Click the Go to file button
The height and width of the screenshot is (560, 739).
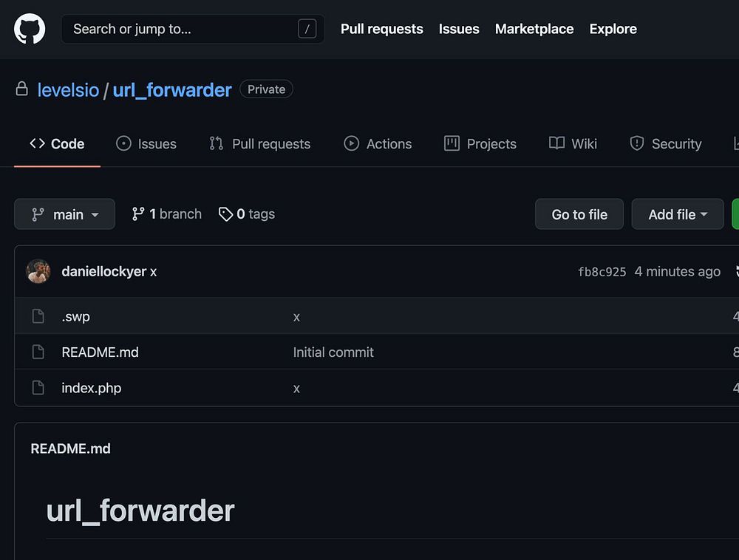pos(579,214)
